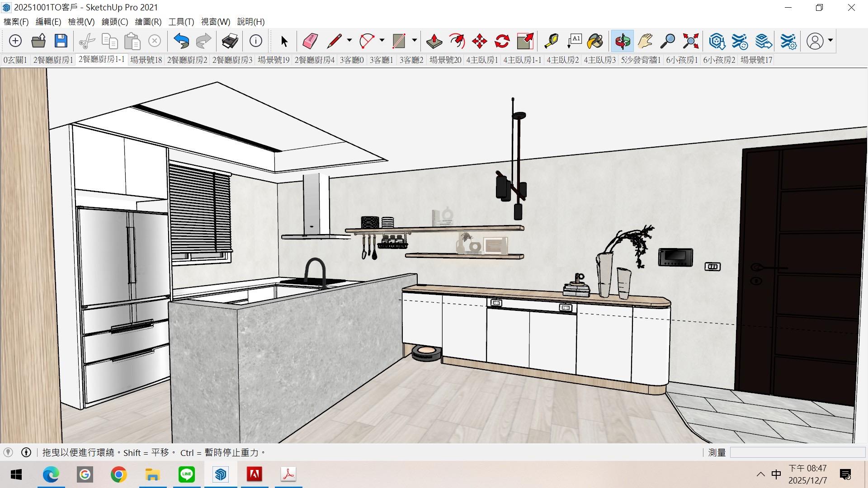Select the Paint Bucket tool
Screen dimensions: 868x488
click(x=595, y=41)
